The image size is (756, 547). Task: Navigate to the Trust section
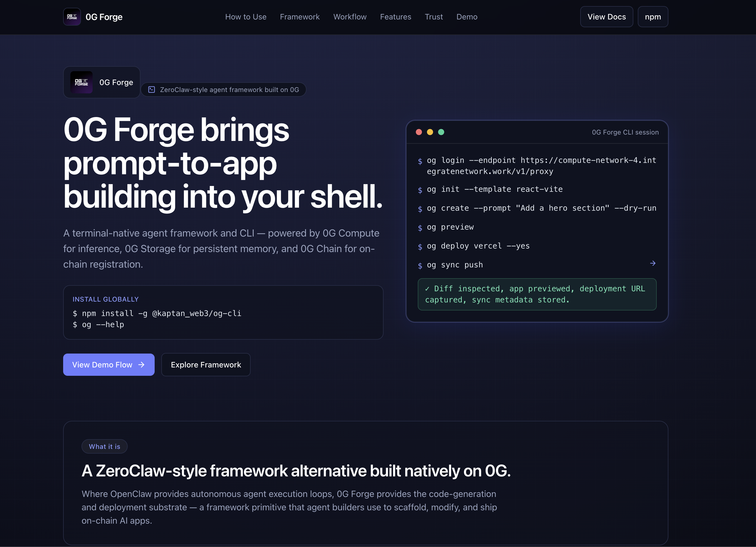coord(434,17)
